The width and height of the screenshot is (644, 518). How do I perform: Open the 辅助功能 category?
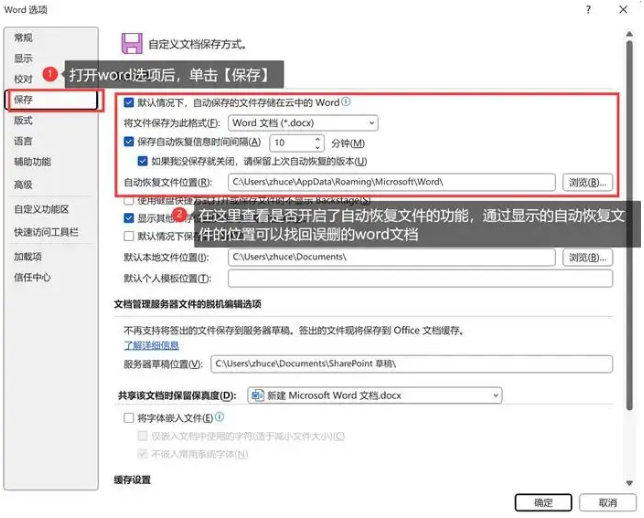33,161
